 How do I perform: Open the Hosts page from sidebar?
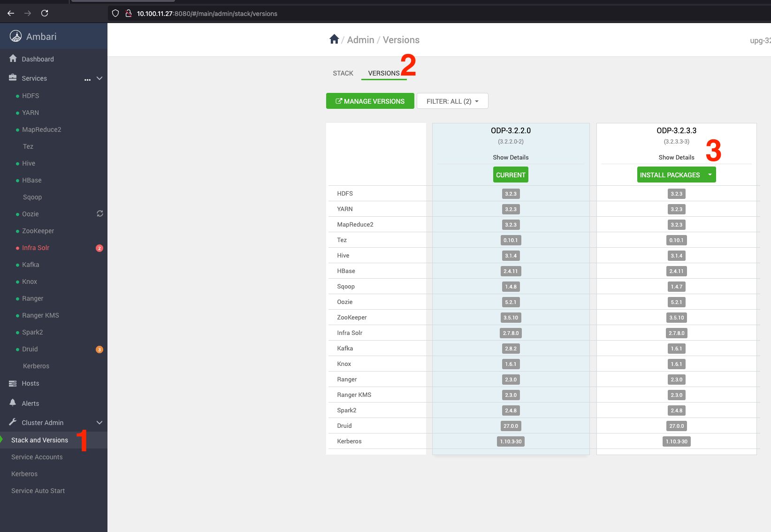(x=31, y=383)
